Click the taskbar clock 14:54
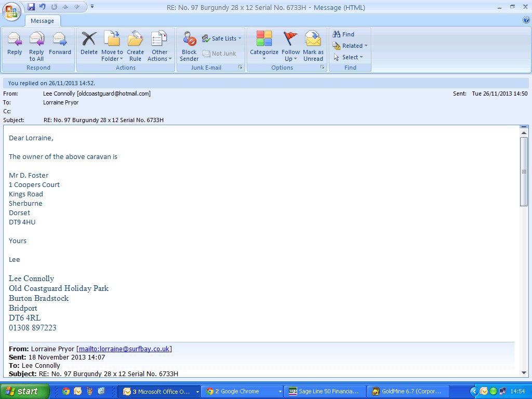Viewport: 532px width, 399px height. point(518,392)
